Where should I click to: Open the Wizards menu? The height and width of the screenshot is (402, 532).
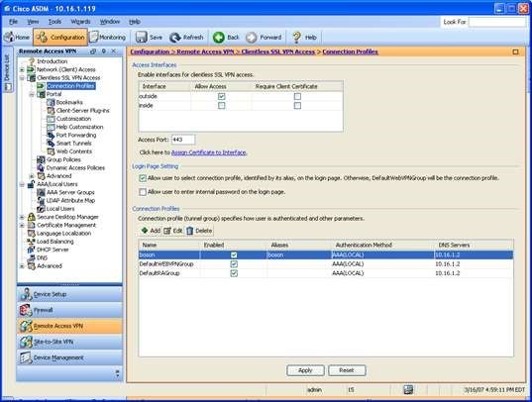(80, 22)
